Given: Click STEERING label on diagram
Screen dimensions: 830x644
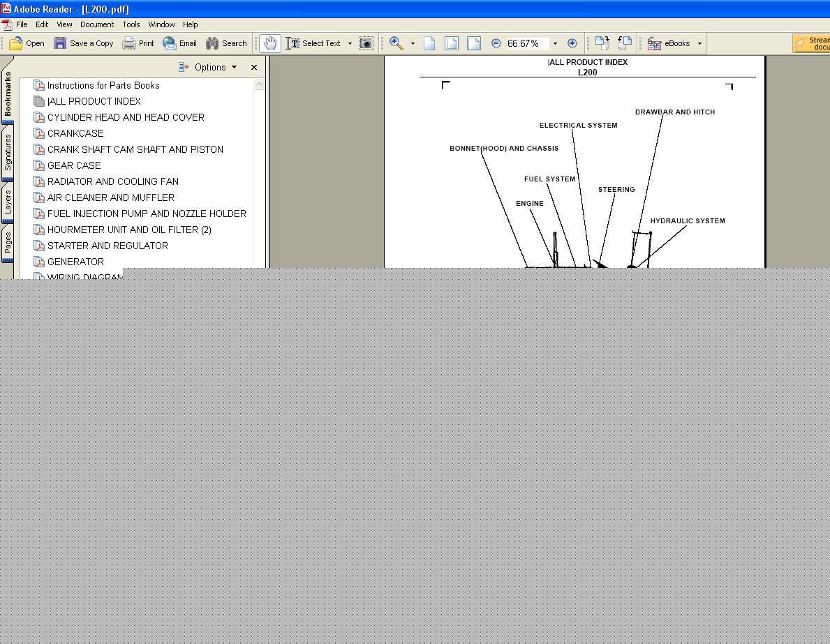Looking at the screenshot, I should pos(616,190).
